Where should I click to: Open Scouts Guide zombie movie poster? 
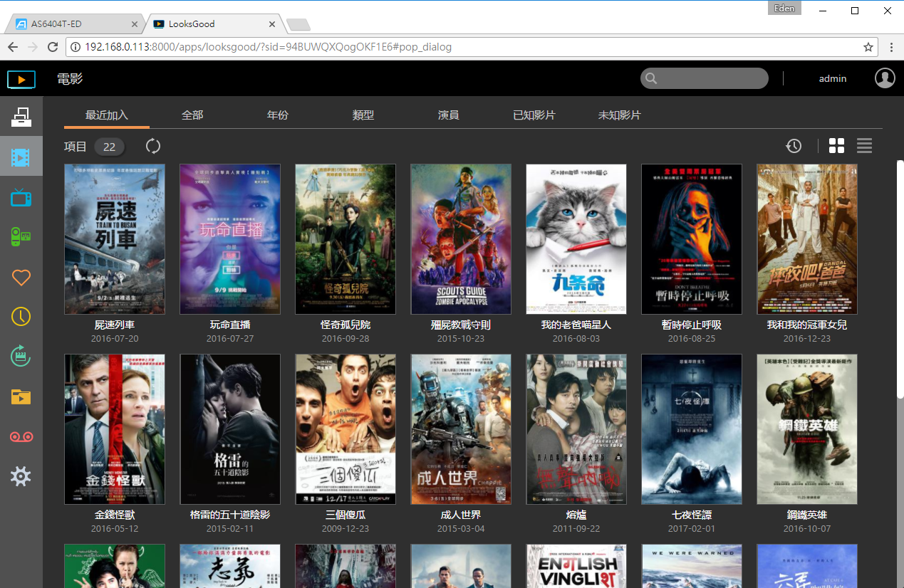pyautogui.click(x=461, y=239)
